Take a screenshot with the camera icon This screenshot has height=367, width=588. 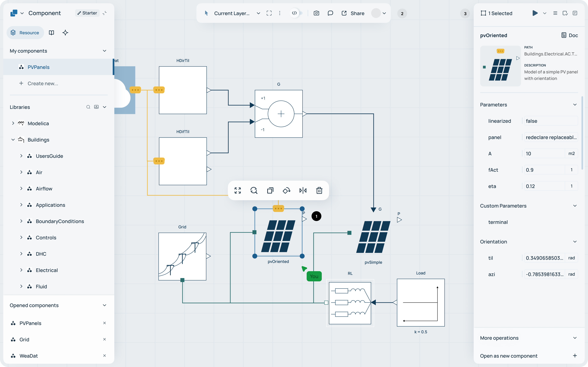pos(316,13)
